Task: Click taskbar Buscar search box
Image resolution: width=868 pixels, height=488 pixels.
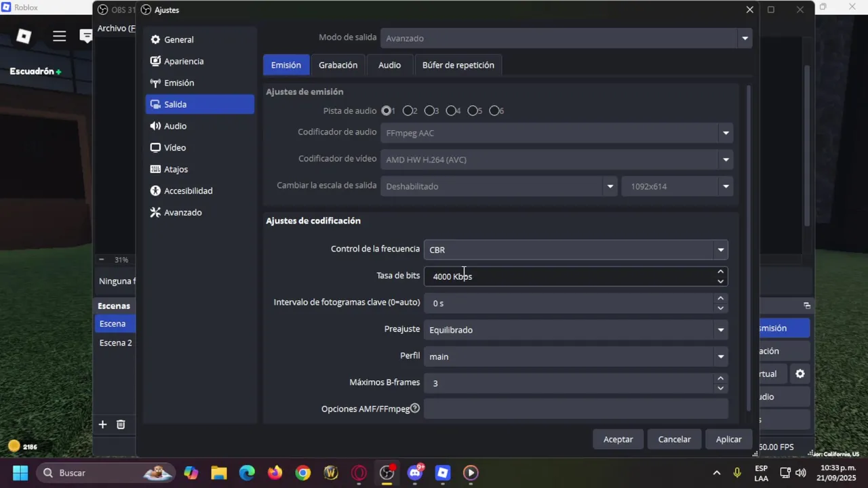Action: (x=106, y=472)
